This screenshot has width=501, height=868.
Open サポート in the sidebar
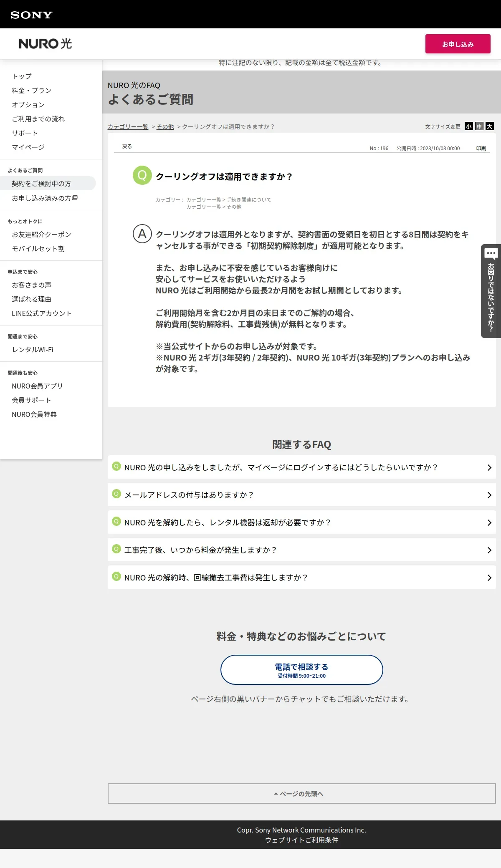[25, 133]
